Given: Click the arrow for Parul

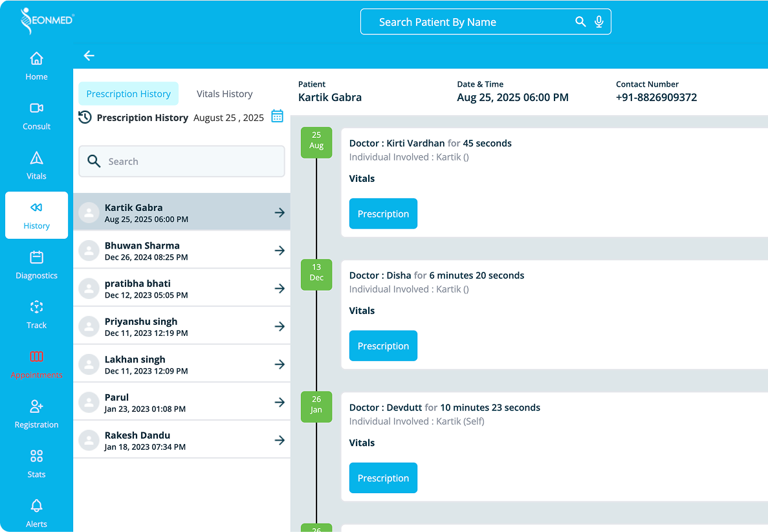Looking at the screenshot, I should 279,402.
